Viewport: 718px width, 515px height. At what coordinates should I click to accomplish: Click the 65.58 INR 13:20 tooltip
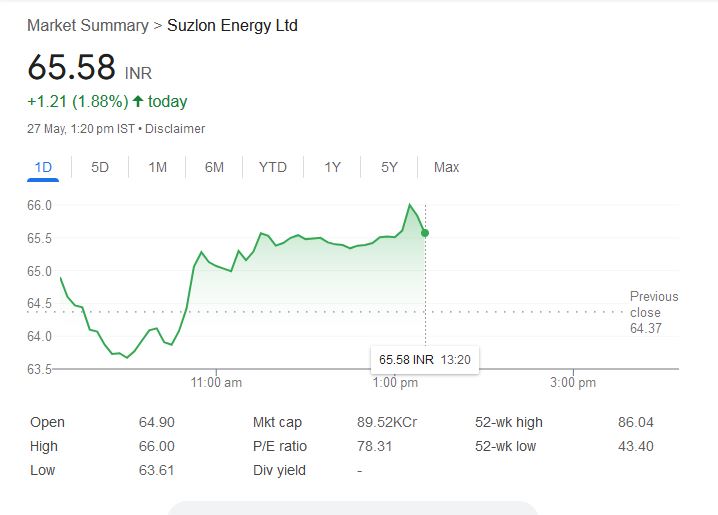coord(425,358)
